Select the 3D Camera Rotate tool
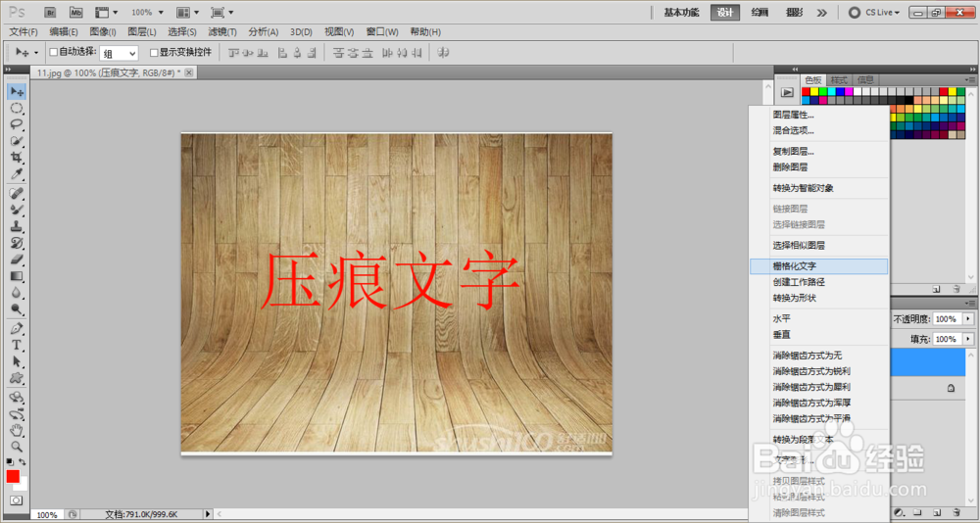Screen dimensions: 980x523 pos(17,413)
